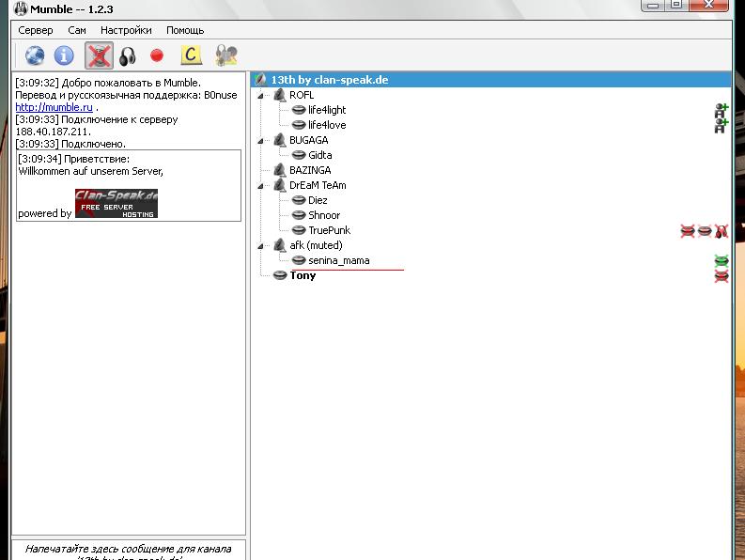Open the Помощь menu

[x=185, y=30]
